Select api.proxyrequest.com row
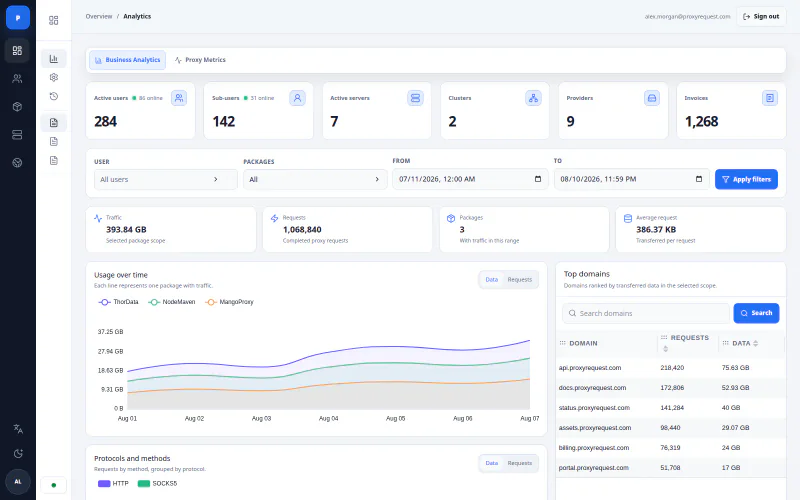Screen dimensions: 800x500 670,368
